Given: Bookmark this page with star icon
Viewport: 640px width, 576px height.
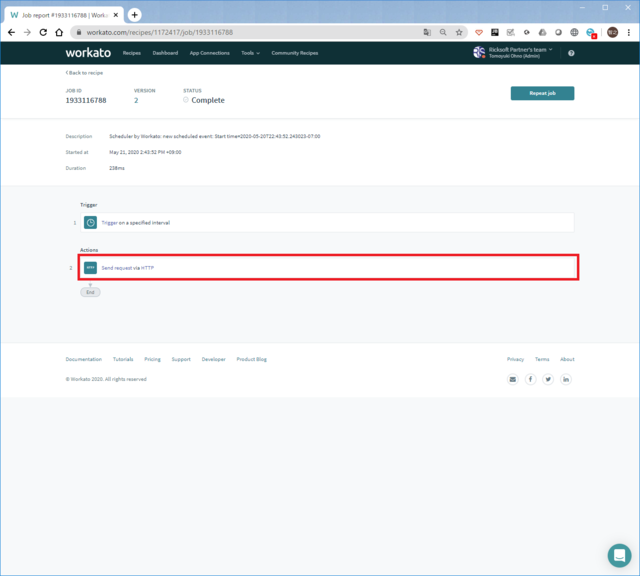Looking at the screenshot, I should point(459,32).
